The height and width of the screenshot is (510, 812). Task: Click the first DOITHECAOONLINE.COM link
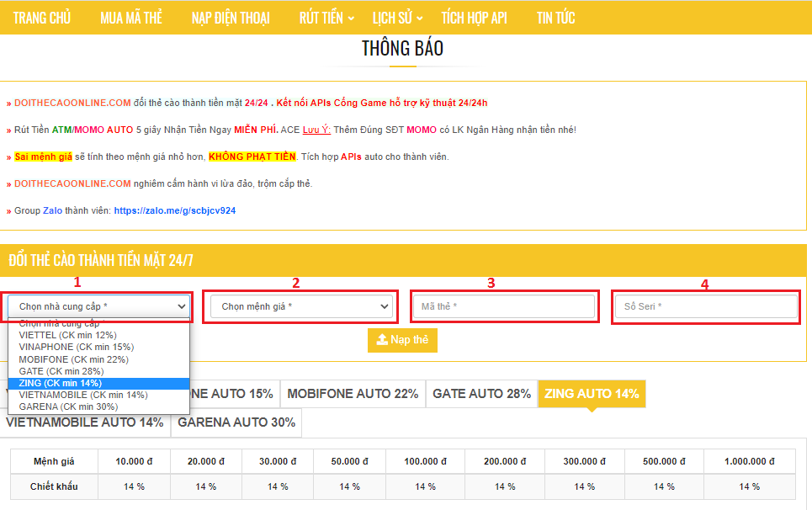[72, 103]
